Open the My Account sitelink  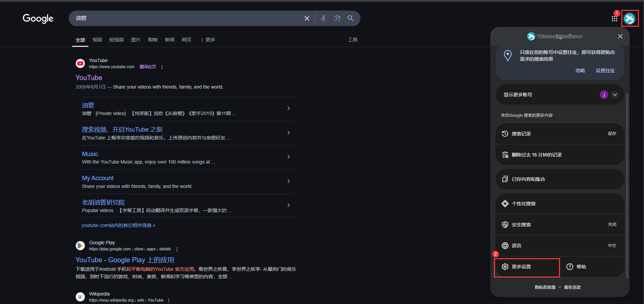[98, 178]
